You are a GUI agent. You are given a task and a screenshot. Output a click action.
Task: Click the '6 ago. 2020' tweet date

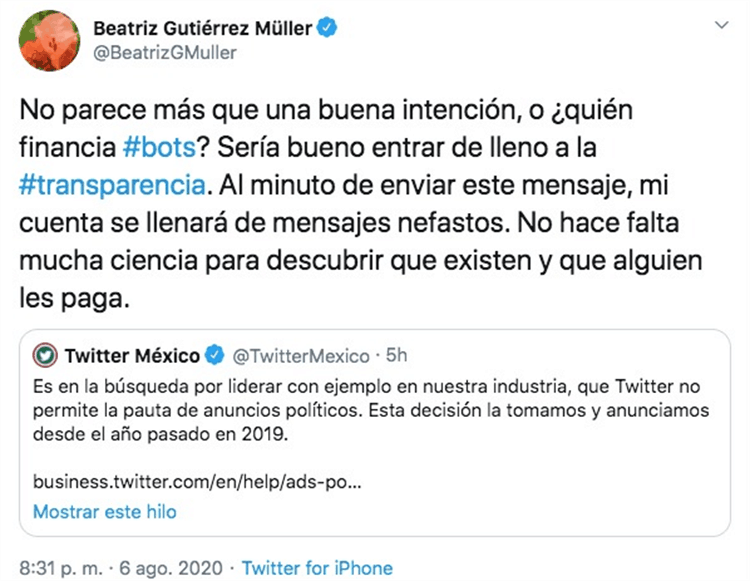176,567
